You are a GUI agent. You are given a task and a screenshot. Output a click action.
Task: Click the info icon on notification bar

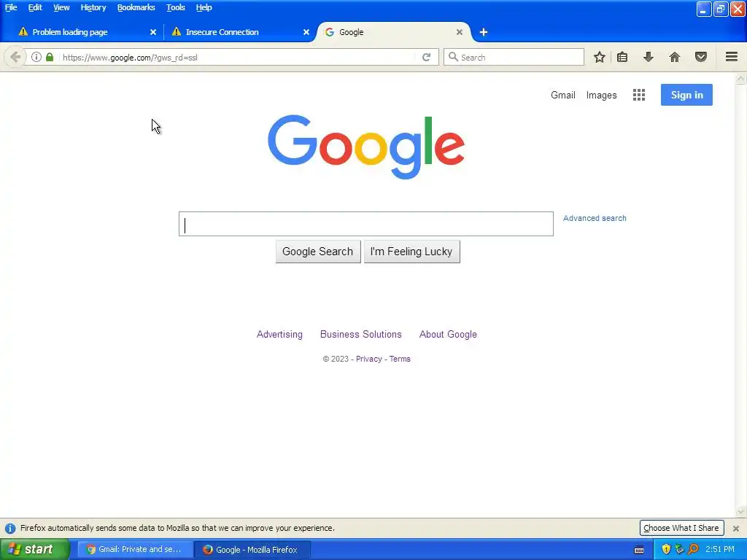10,528
